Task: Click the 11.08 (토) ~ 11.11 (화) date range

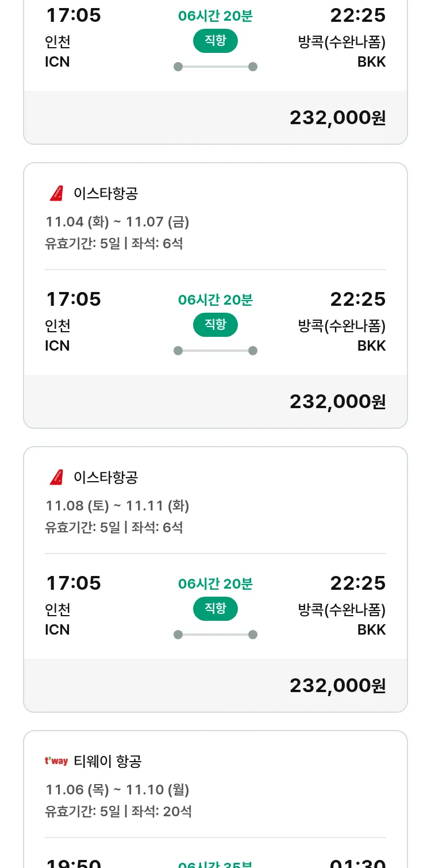Action: pos(117,506)
